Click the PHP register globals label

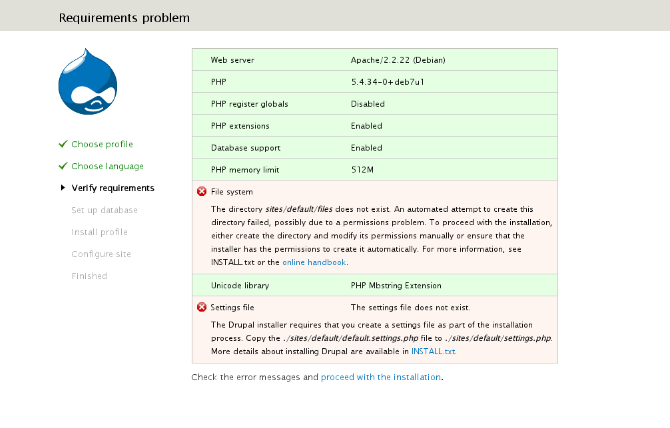pyautogui.click(x=250, y=104)
